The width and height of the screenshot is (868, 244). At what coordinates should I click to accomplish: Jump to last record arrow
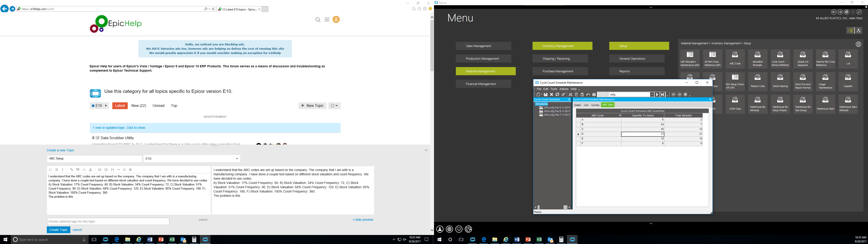(x=663, y=95)
